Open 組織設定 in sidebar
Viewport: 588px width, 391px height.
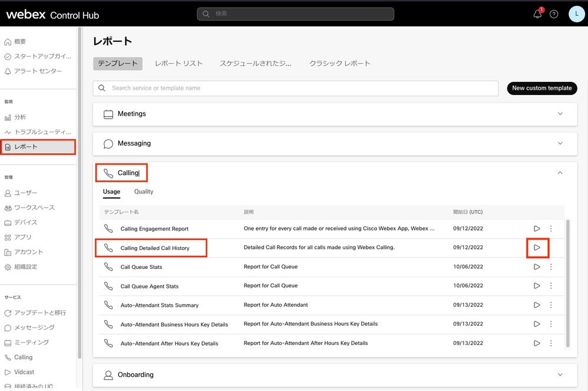(21, 267)
